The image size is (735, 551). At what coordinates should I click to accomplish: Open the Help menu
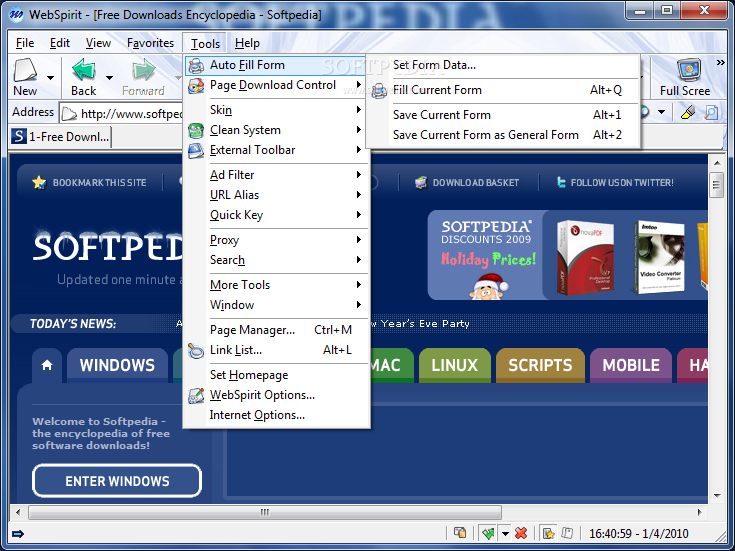tap(247, 43)
